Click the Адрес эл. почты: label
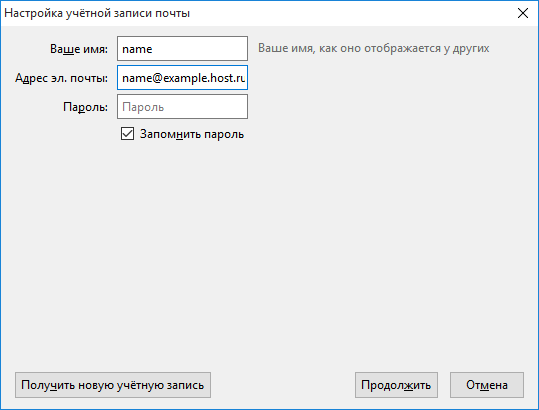This screenshot has width=539, height=410. (x=61, y=78)
